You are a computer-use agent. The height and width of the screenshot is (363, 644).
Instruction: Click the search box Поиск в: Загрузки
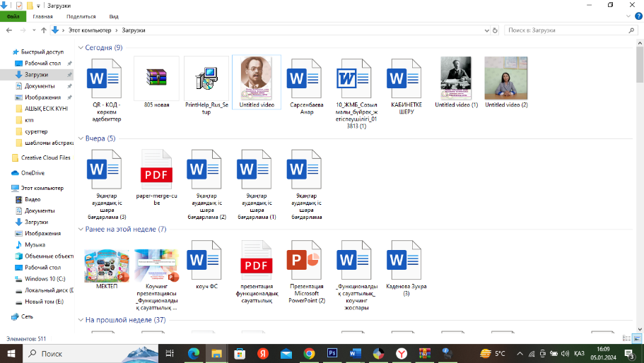click(566, 30)
